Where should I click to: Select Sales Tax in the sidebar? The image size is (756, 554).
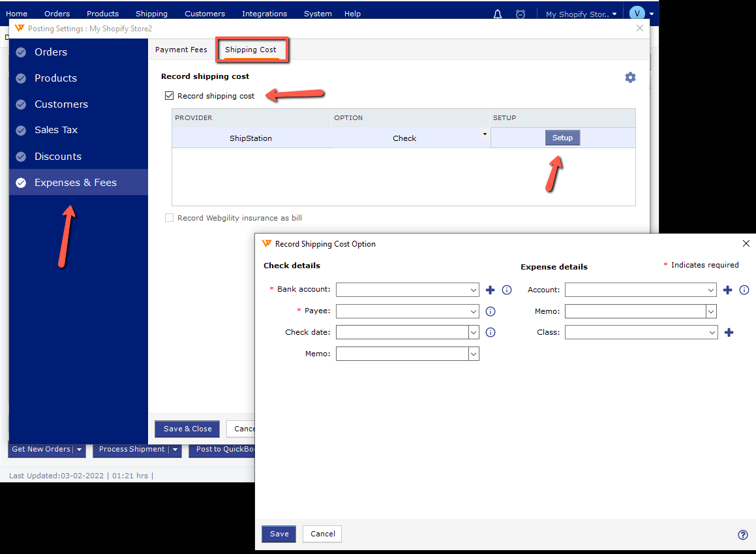(56, 130)
